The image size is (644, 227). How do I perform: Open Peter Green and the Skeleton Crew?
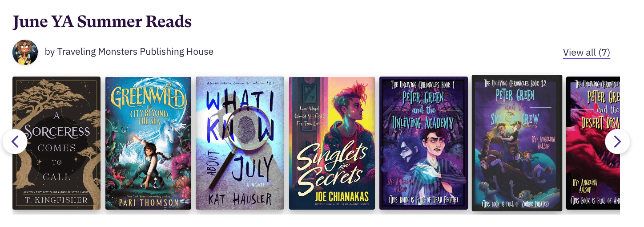click(x=517, y=143)
